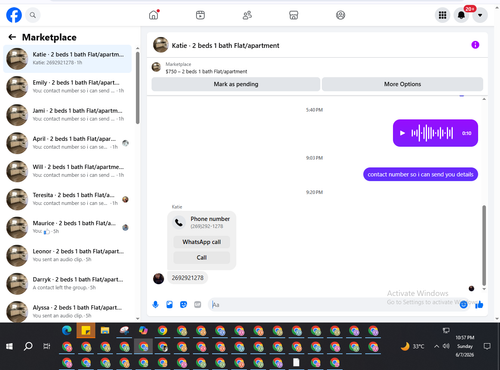Viewport: 500px width, 370px height.
Task: Open Katie's avatar in chat header
Action: [161, 45]
